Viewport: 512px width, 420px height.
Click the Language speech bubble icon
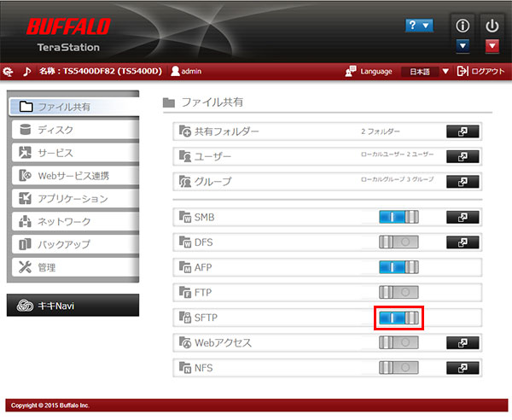[x=351, y=71]
